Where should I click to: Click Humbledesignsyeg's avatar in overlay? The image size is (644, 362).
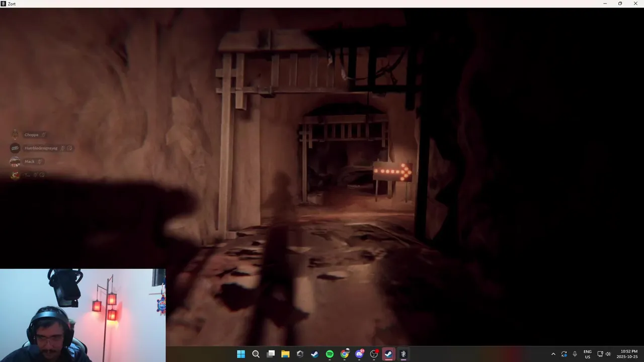point(15,148)
